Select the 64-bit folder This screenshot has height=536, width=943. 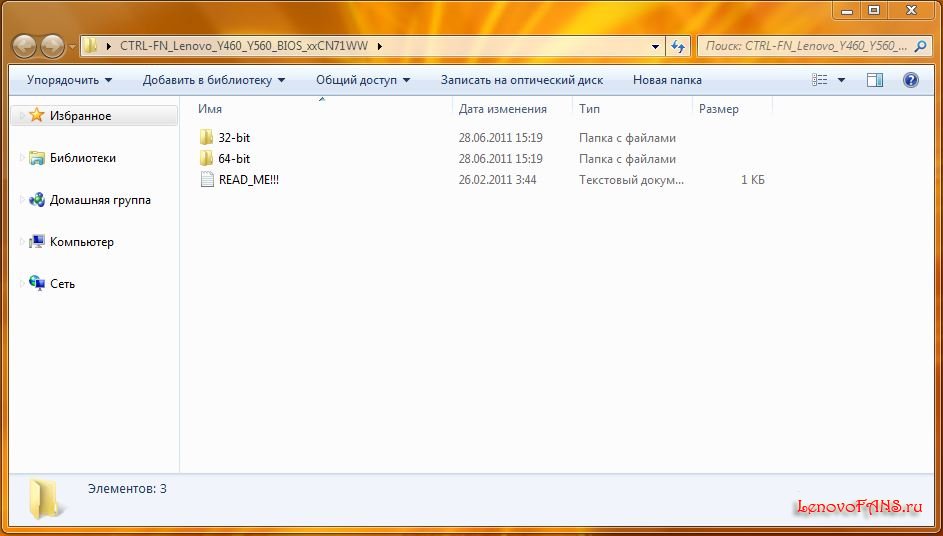point(233,159)
